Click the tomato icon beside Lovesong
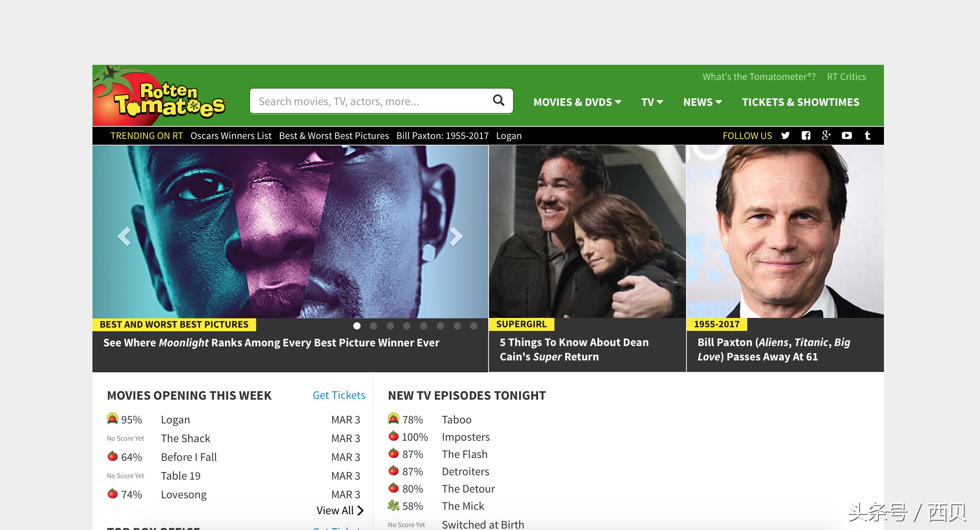 click(x=113, y=493)
